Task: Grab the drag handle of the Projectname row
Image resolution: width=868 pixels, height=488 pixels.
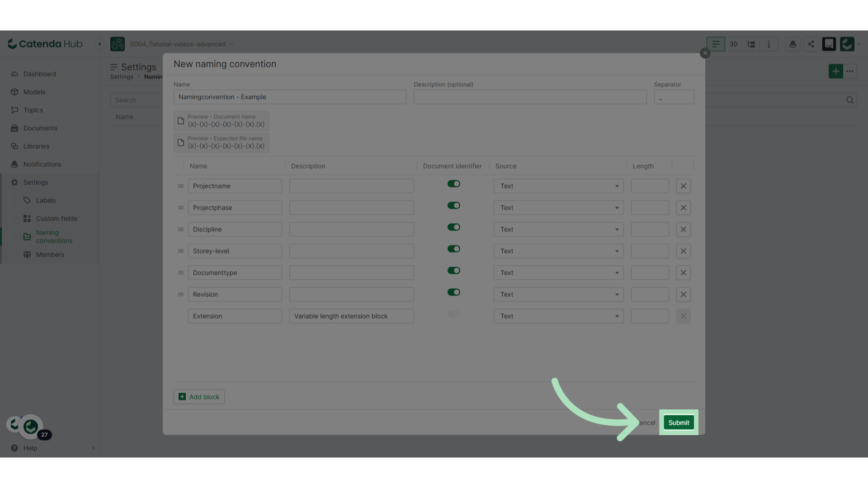Action: coord(181,186)
